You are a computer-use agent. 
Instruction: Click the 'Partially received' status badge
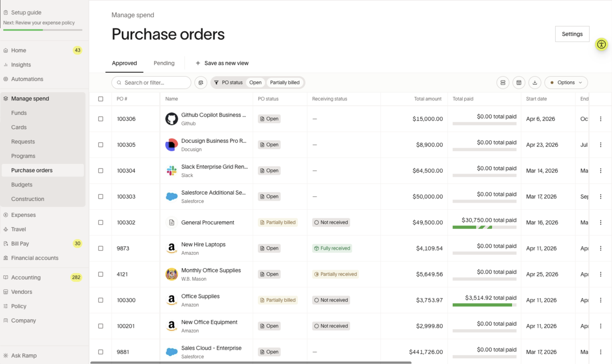(x=335, y=274)
